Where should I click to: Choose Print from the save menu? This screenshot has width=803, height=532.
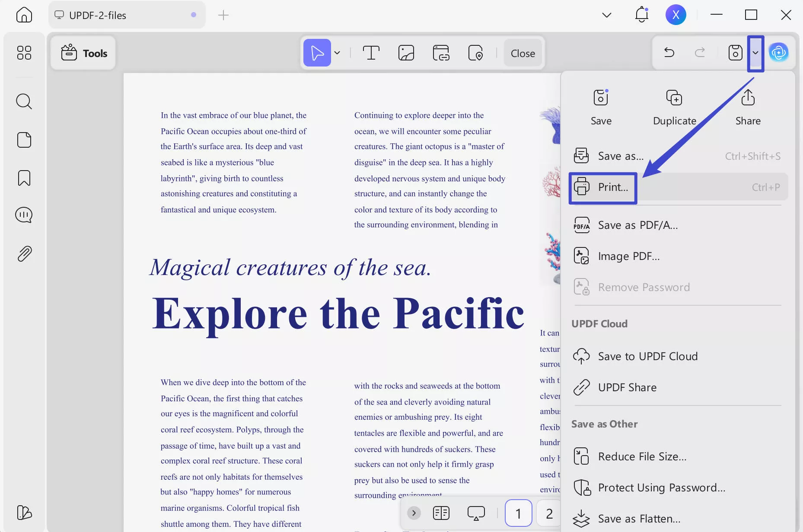click(613, 187)
